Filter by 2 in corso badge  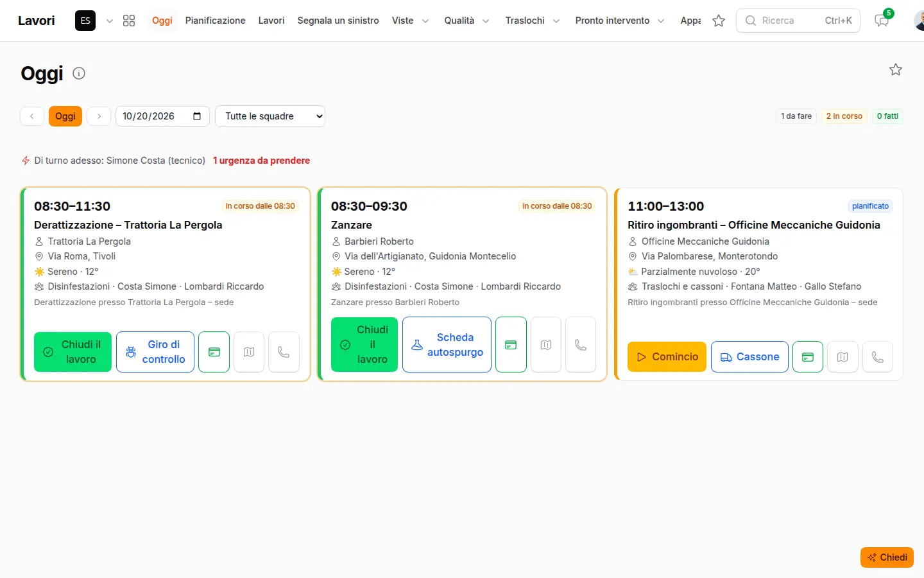pos(844,116)
